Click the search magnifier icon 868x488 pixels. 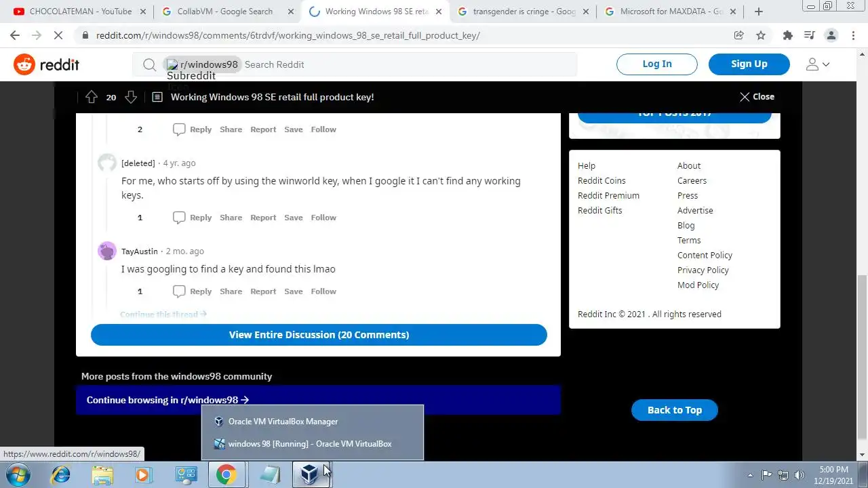pyautogui.click(x=149, y=64)
